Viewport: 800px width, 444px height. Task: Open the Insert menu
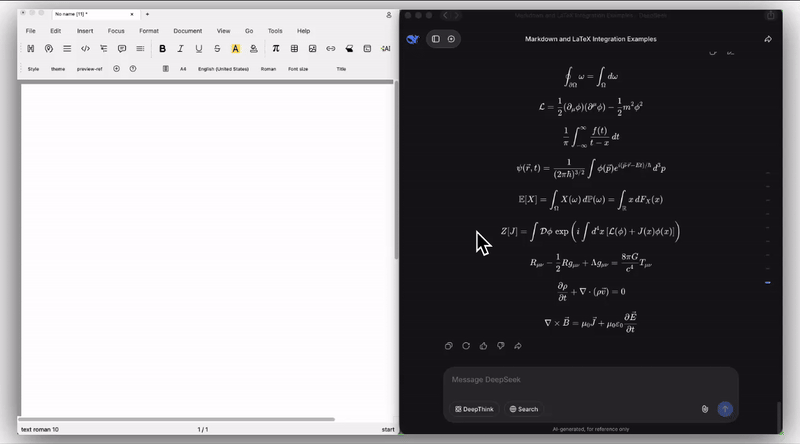[x=85, y=31]
